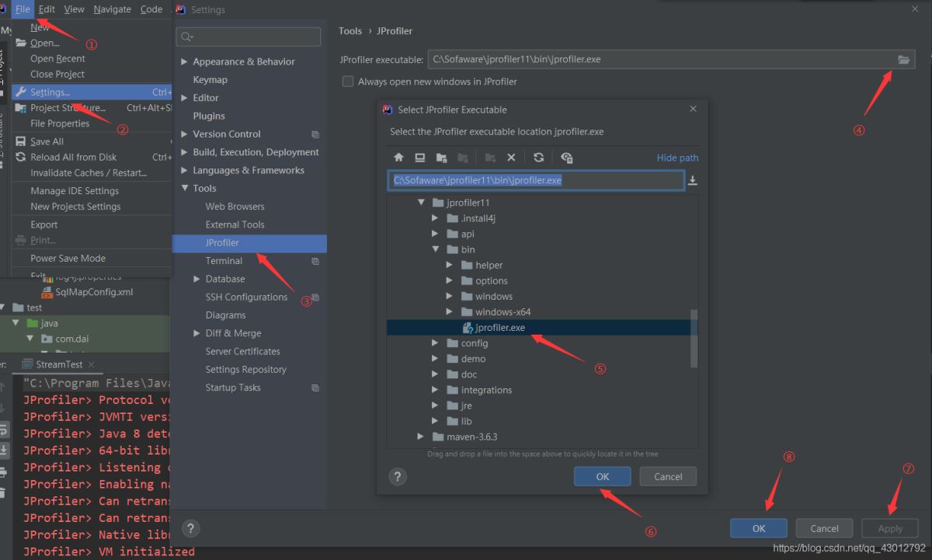This screenshot has width=932, height=560.
Task: Click the Project directory toolbar icon
Action: [441, 158]
